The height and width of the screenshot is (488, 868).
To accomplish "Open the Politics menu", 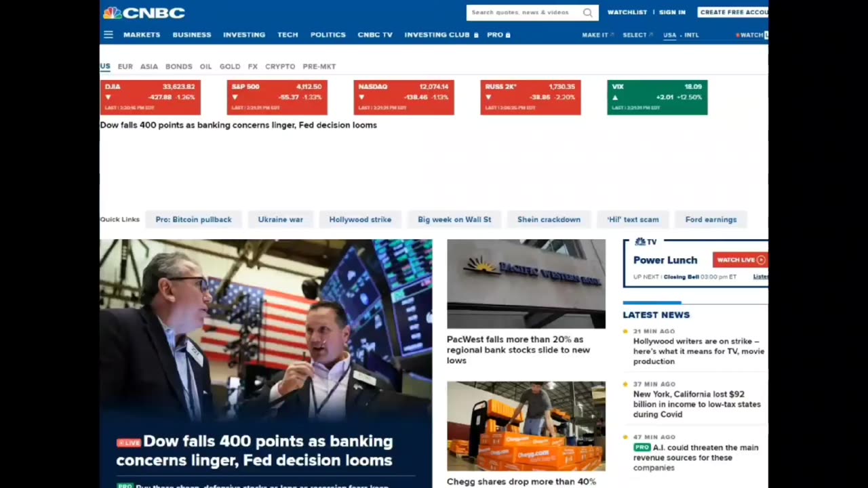I will point(328,35).
